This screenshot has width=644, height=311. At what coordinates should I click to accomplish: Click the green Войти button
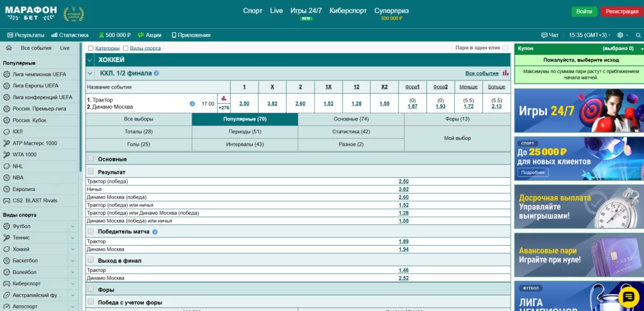pyautogui.click(x=584, y=11)
